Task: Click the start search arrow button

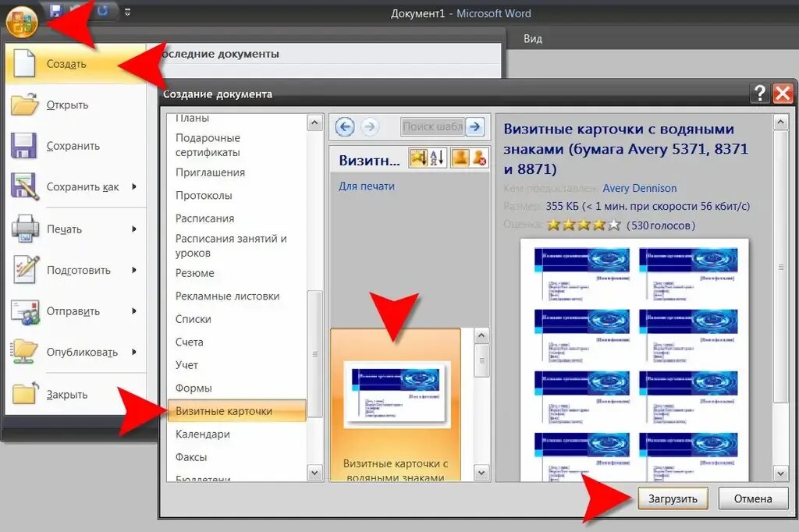Action: tap(475, 126)
